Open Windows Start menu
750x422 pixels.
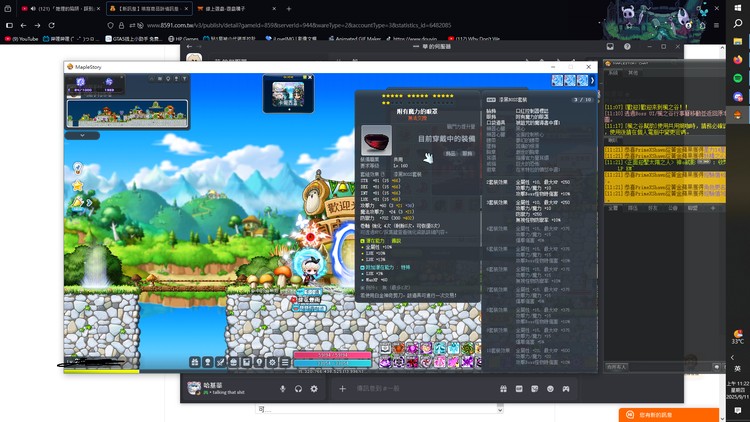coord(738,8)
